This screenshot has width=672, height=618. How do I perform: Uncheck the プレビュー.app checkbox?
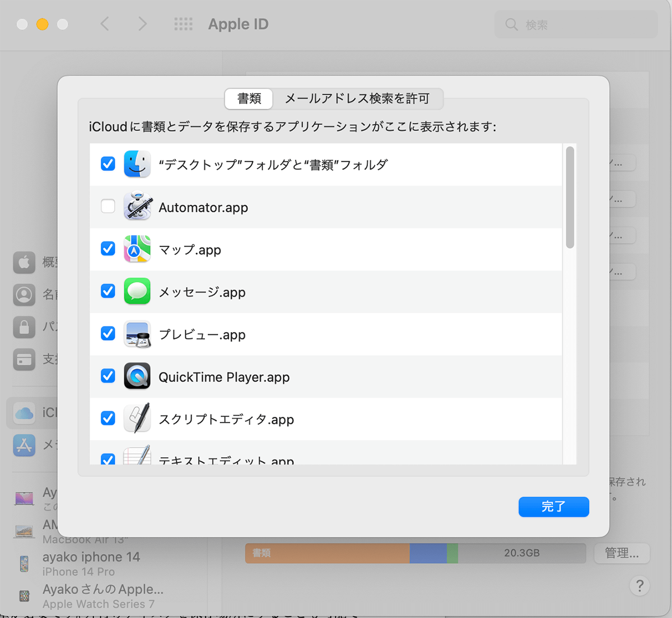[108, 333]
